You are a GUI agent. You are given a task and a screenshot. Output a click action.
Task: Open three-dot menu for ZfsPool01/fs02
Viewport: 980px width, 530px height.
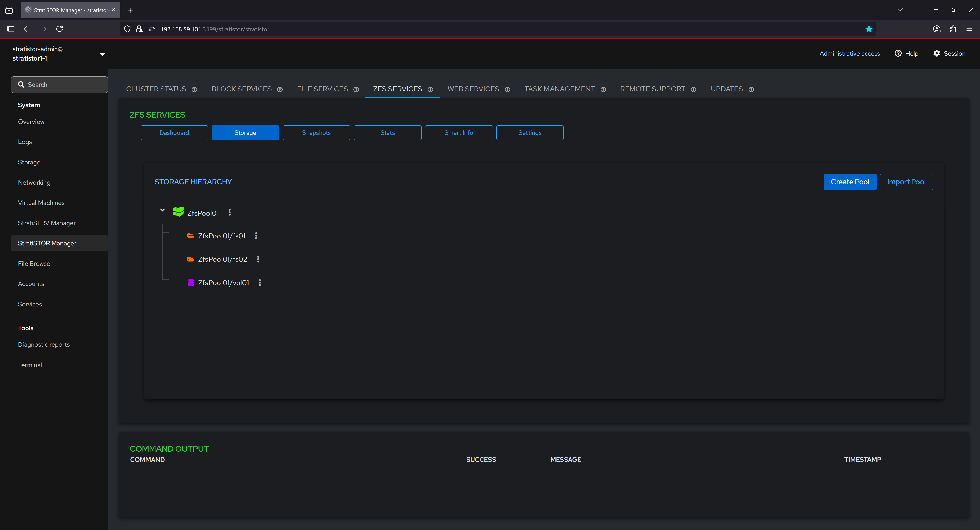258,259
